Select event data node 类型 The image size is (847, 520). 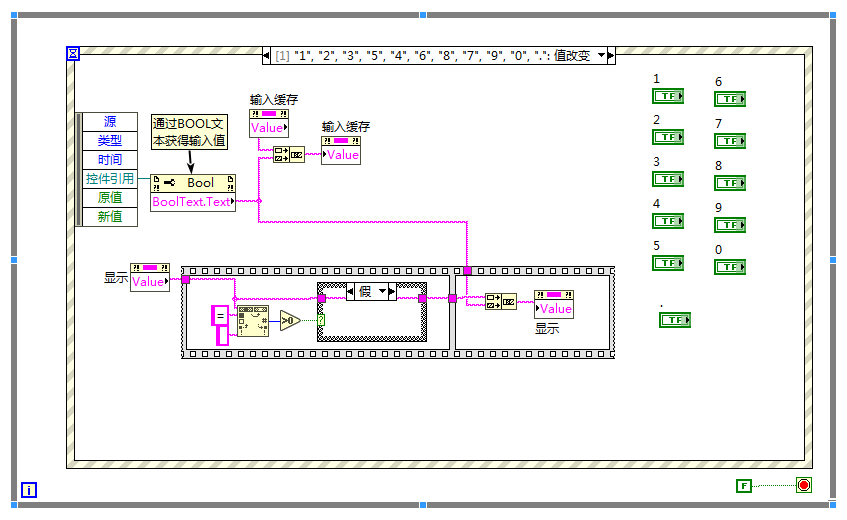pos(110,141)
